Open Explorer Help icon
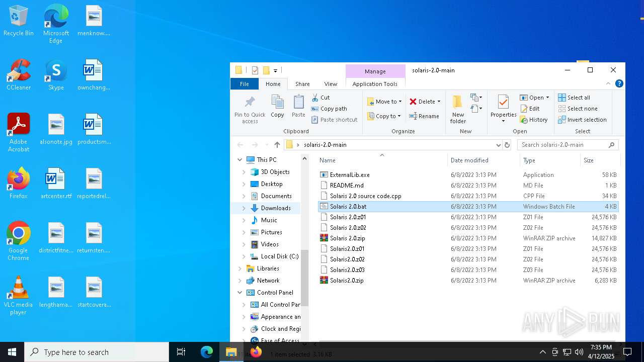The height and width of the screenshot is (362, 644). [x=619, y=83]
